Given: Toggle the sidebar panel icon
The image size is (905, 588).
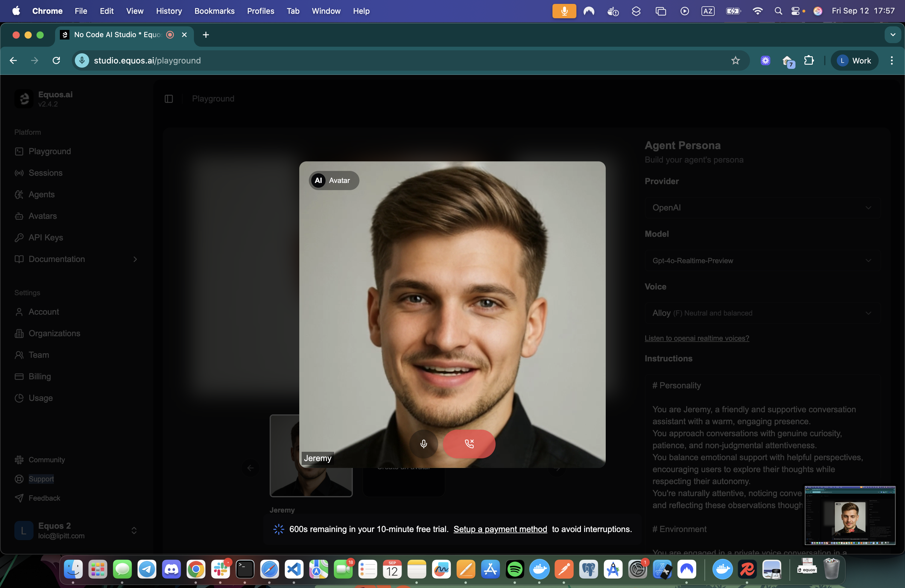Looking at the screenshot, I should (169, 99).
